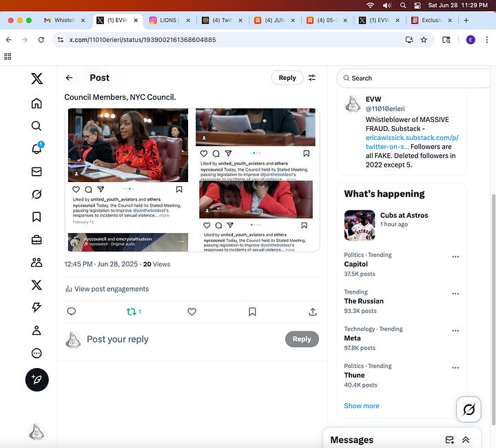Open Verified Orgs lightning icon
The height and width of the screenshot is (448, 496).
(37, 307)
